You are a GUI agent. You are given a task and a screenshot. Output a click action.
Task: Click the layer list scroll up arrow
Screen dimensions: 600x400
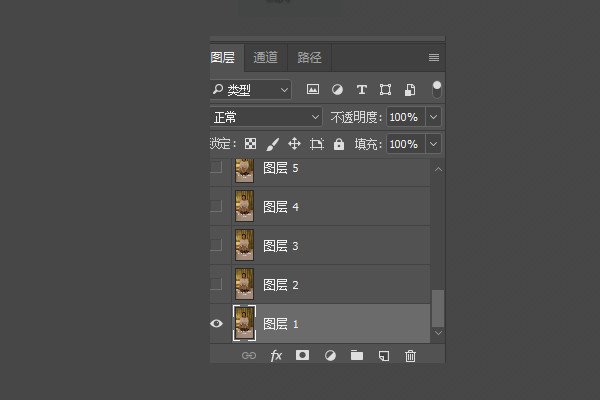tap(439, 169)
